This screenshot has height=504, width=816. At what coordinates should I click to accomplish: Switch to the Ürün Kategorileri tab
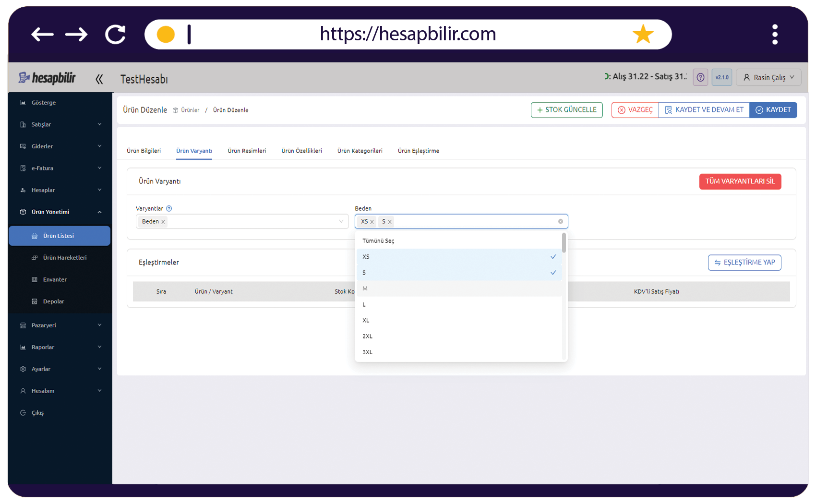(x=360, y=151)
